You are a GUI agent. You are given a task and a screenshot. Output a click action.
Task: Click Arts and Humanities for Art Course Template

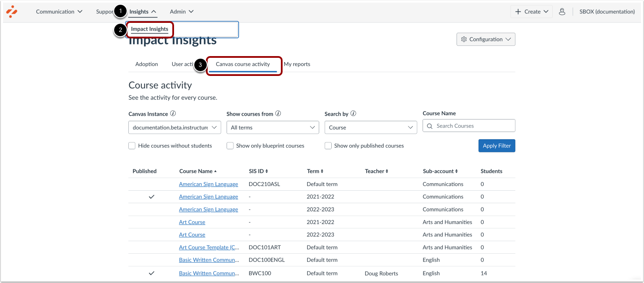(447, 248)
